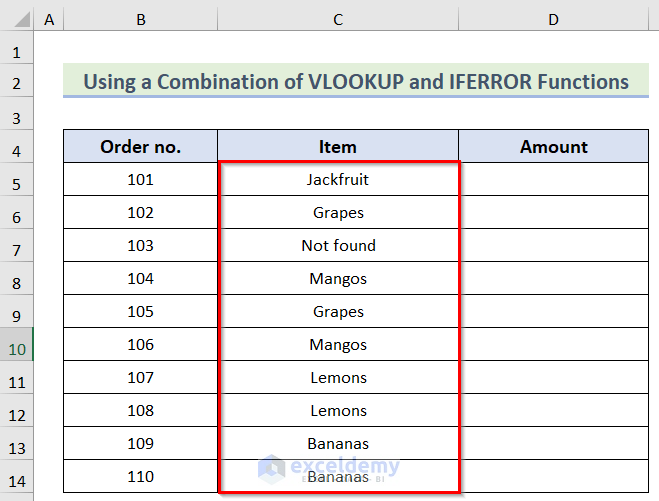Click the title cell about VLOOKUP and IFERROR
Image resolution: width=659 pixels, height=501 pixels.
(x=356, y=81)
